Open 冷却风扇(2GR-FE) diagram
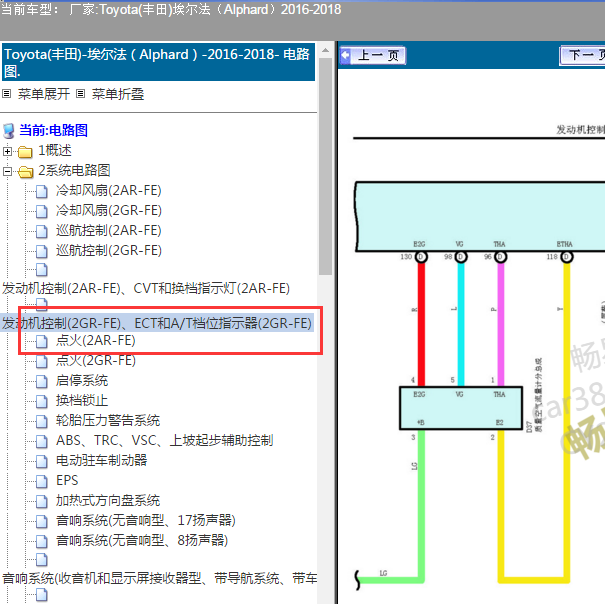The height and width of the screenshot is (604, 605). click(108, 211)
